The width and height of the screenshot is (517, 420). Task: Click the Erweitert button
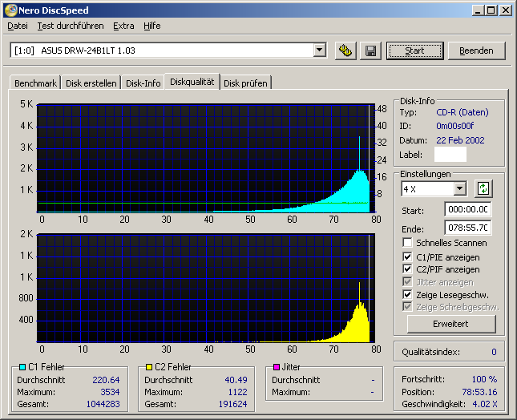coord(451,324)
